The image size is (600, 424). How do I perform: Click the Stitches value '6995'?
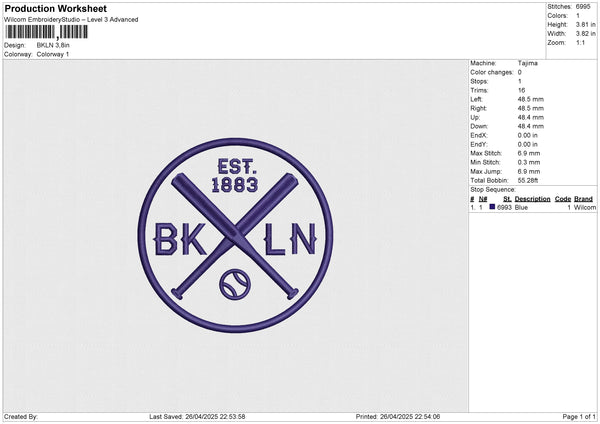(x=583, y=7)
